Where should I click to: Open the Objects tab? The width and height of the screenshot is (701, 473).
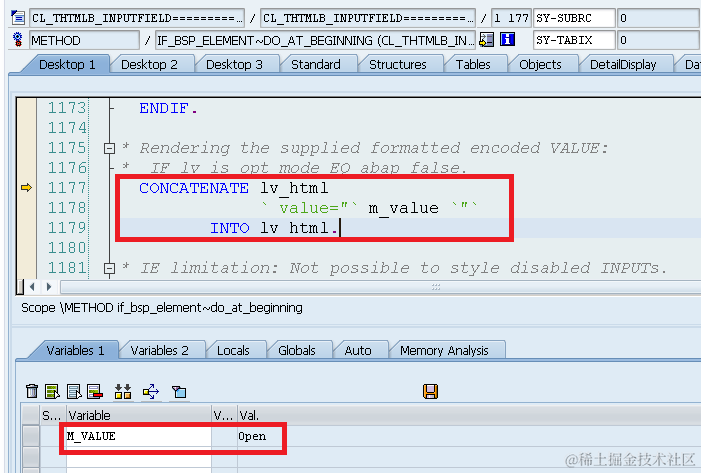pyautogui.click(x=540, y=65)
